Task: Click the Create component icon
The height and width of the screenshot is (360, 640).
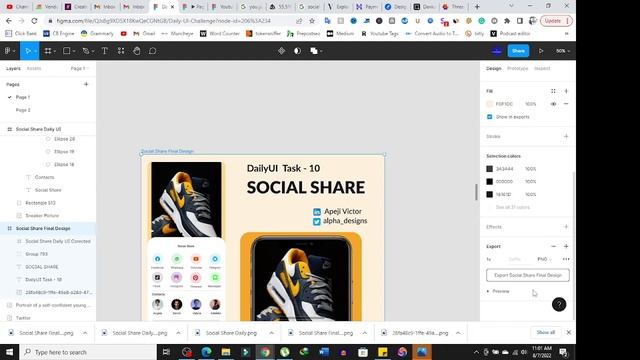Action: coord(281,51)
